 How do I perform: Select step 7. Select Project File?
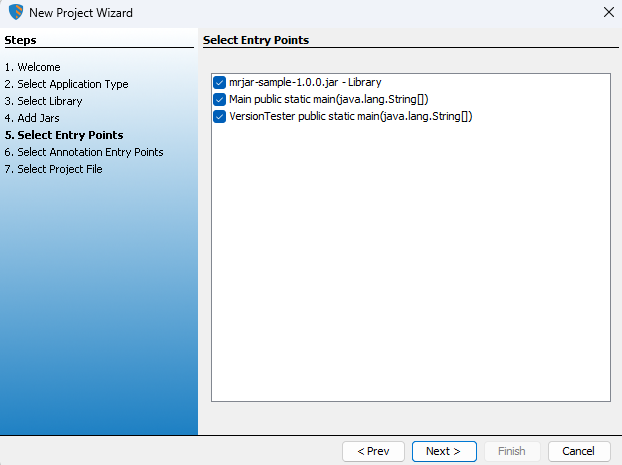tap(54, 169)
